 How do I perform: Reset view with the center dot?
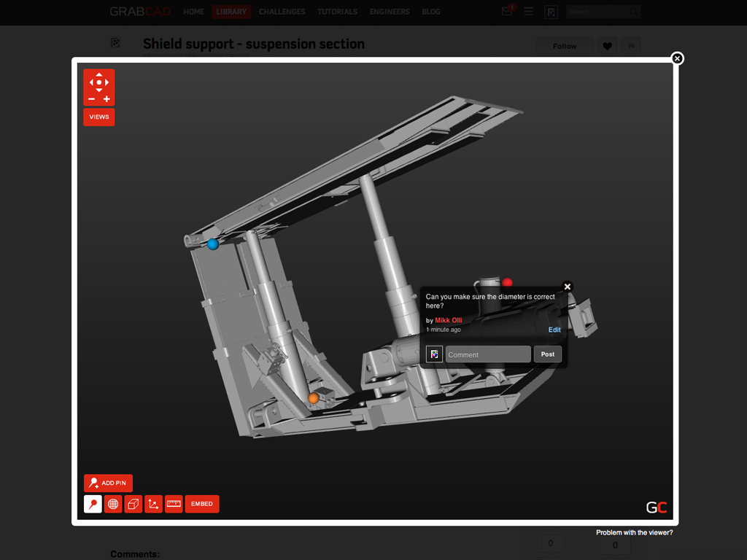(99, 82)
